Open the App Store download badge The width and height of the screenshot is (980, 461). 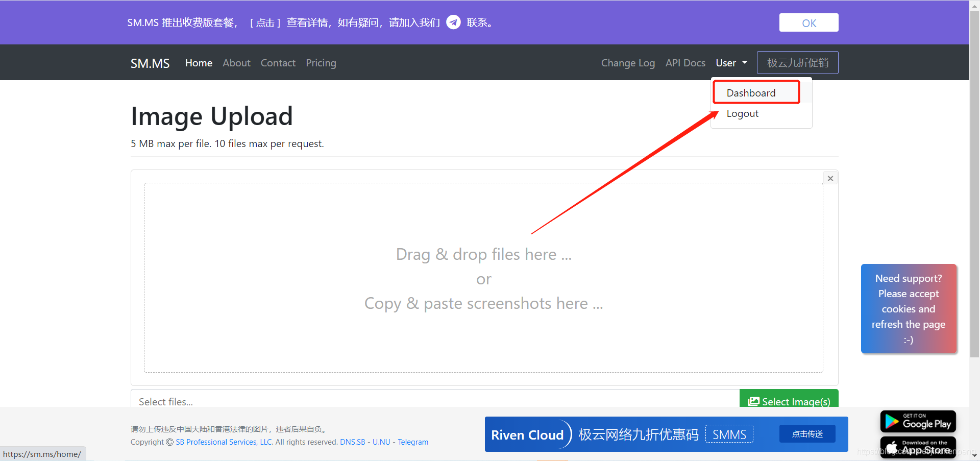tap(918, 447)
